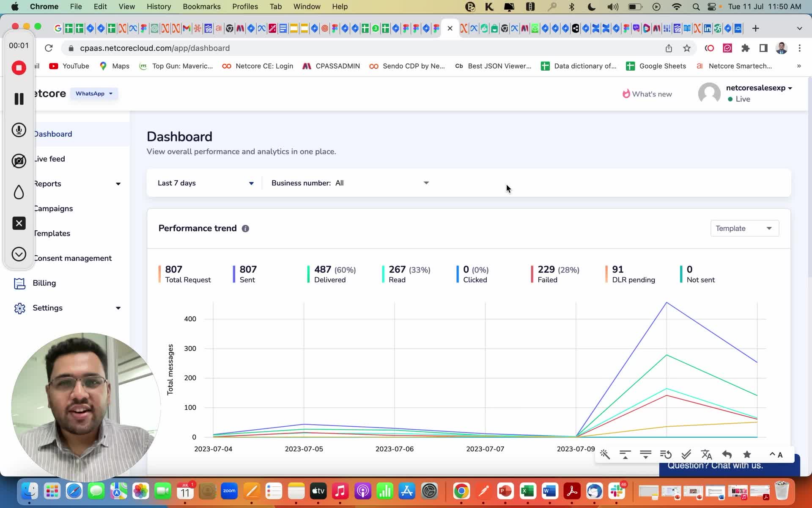Viewport: 812px width, 508px height.
Task: Open the History menu in menu bar
Action: (159, 6)
